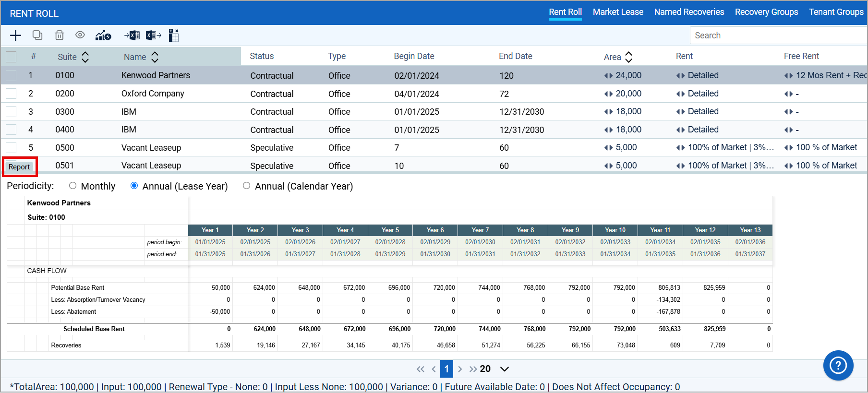
Task: Open the help question mark button
Action: coord(838,366)
